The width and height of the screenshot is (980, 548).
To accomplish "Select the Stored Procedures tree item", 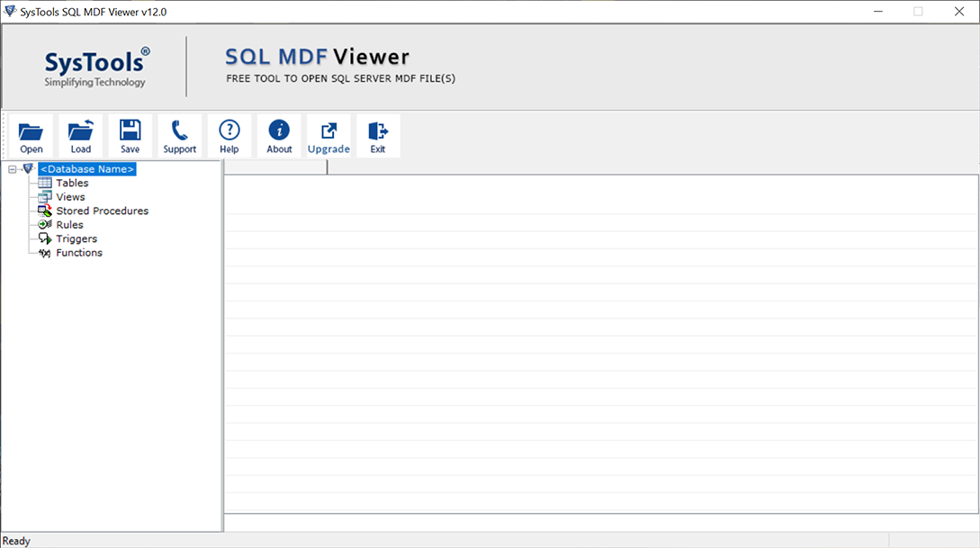I will [103, 211].
